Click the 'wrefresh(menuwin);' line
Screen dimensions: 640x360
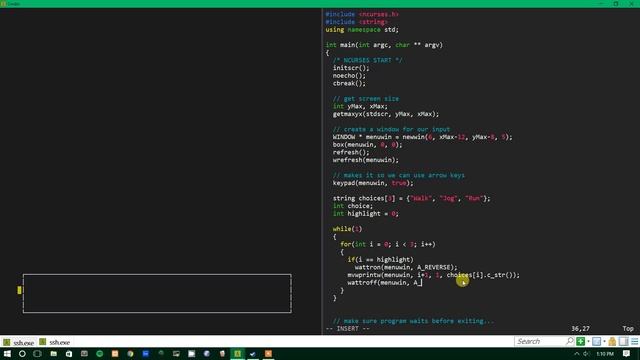366,160
